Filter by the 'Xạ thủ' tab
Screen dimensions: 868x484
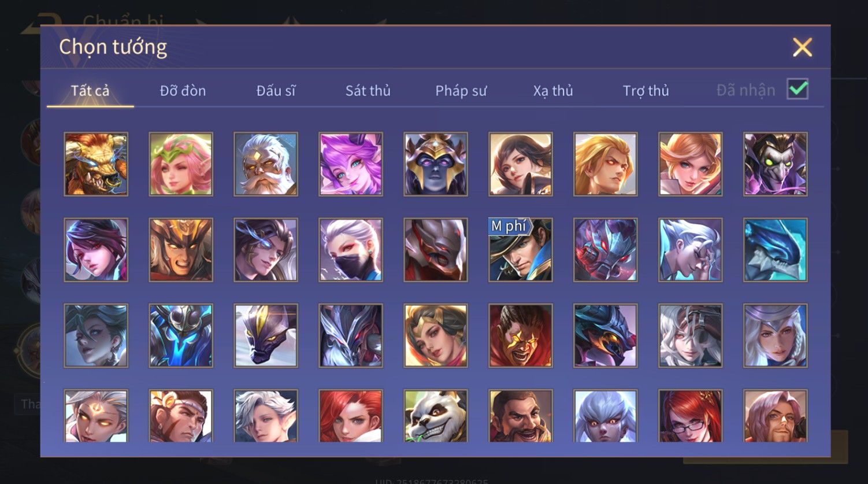553,91
